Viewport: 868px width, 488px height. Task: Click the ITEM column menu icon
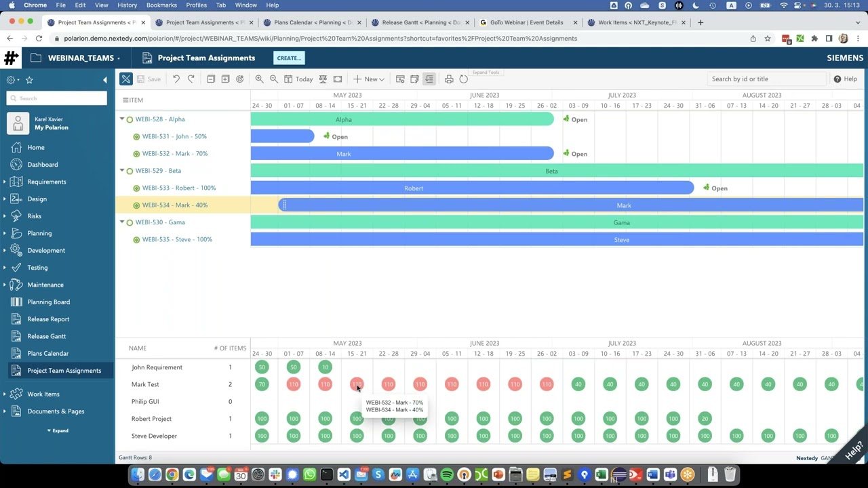click(x=125, y=100)
